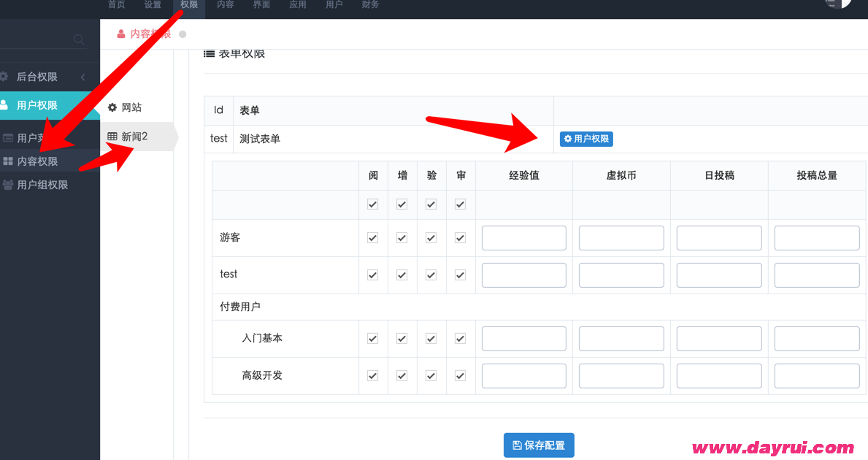Click the 测试表单 form name cell
This screenshot has width=868, height=460.
tap(393, 139)
